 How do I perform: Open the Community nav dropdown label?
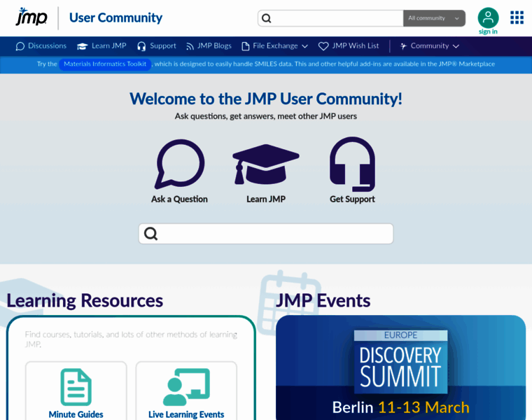(430, 45)
